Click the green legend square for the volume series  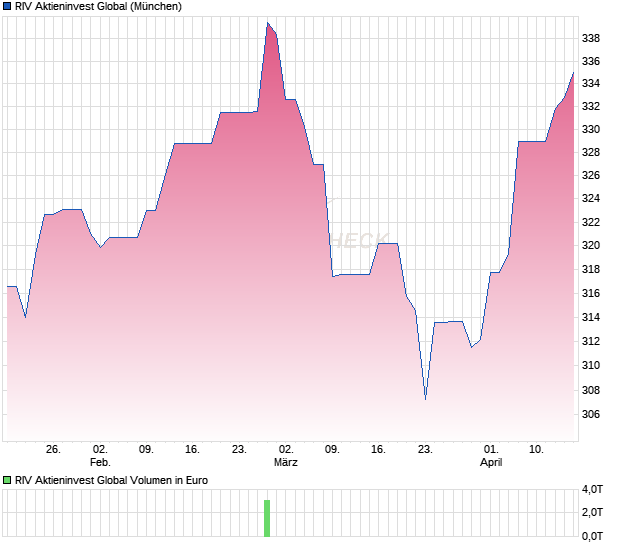tap(8, 481)
